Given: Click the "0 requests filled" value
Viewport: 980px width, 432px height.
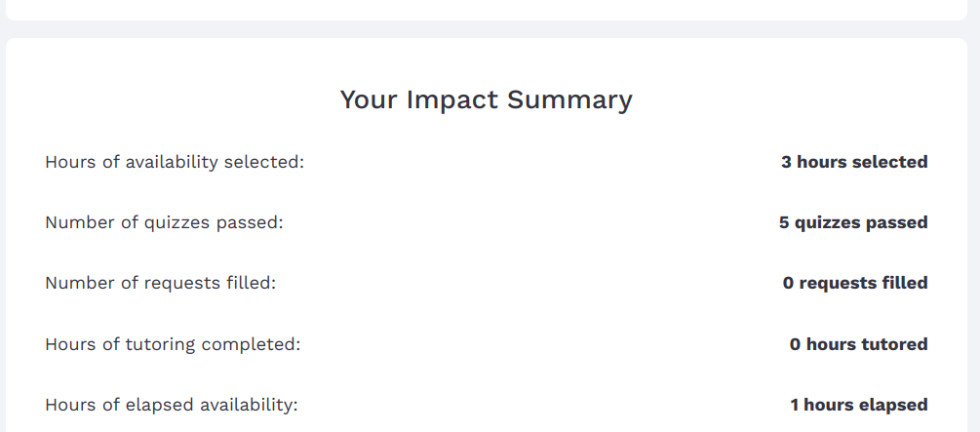Looking at the screenshot, I should 855,283.
